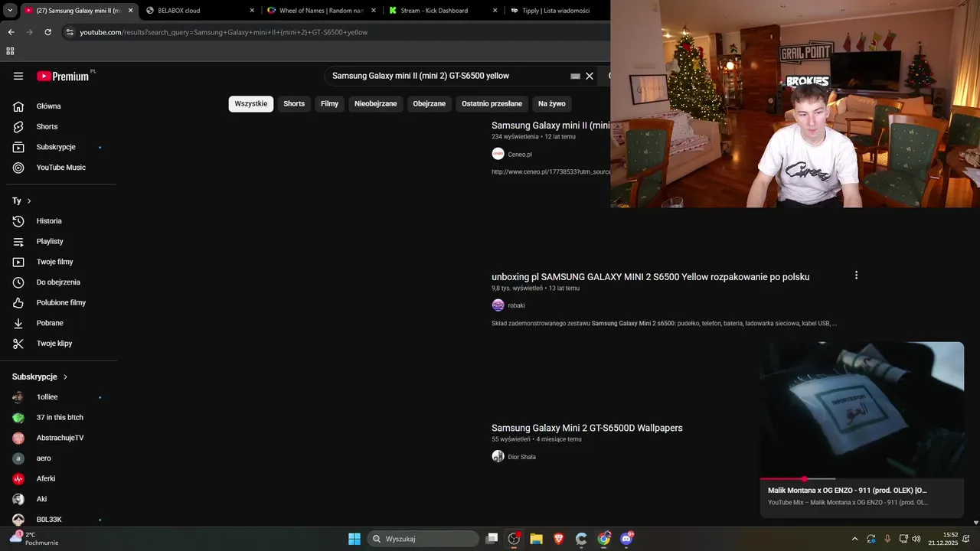Clear the search query with the X
Viewport: 980px width, 551px height.
point(590,76)
